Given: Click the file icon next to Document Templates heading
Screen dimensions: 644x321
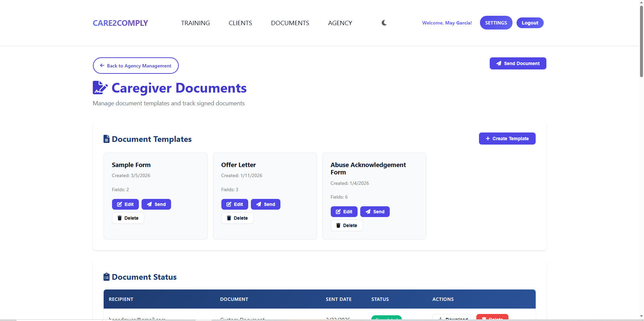Looking at the screenshot, I should point(106,139).
